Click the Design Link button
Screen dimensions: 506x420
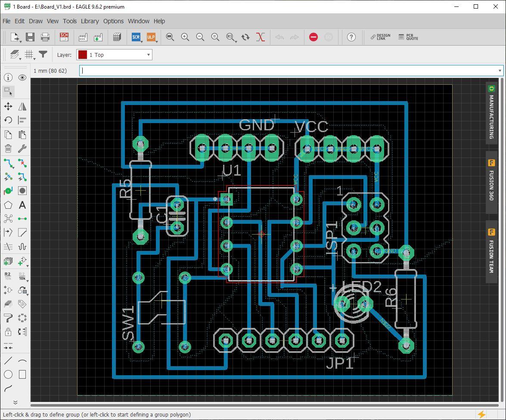(380, 37)
